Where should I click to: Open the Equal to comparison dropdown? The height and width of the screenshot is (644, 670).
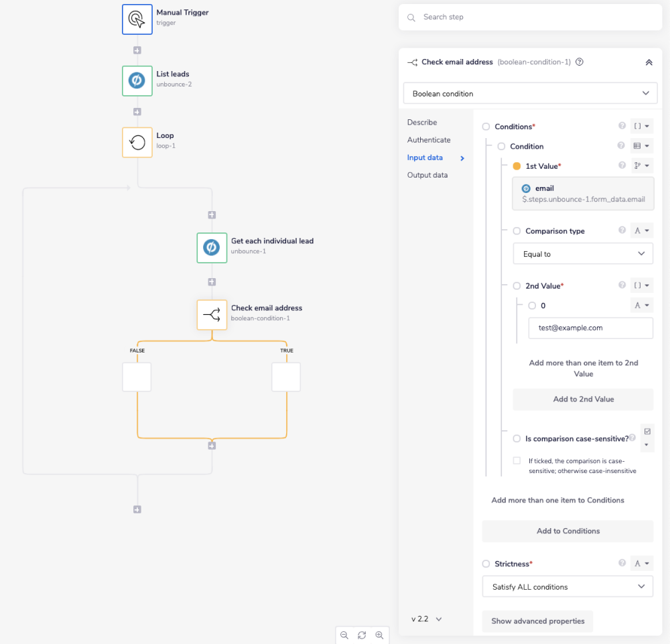(x=583, y=254)
